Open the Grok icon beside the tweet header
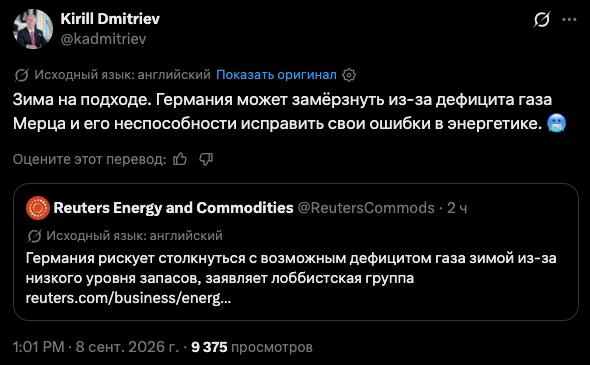Screen dimensions: 590x365 [x=541, y=19]
